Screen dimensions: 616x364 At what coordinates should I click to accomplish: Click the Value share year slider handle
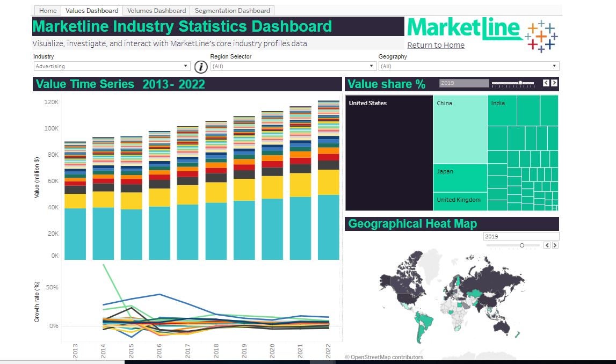pyautogui.click(x=520, y=83)
